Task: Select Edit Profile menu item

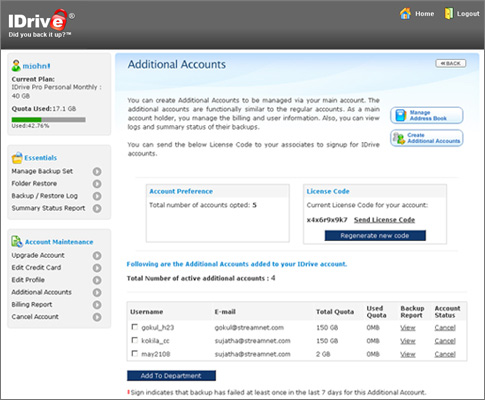Action: pyautogui.click(x=28, y=280)
